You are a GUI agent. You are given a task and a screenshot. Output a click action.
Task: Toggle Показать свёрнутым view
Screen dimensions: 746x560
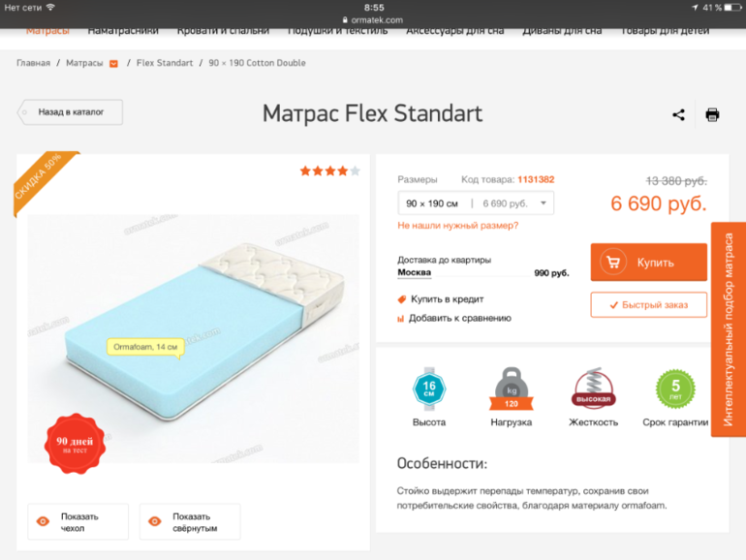coord(190,522)
